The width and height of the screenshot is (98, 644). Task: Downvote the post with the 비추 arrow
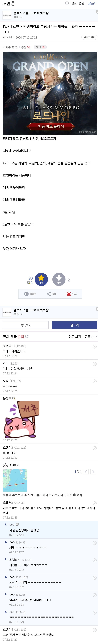59,279
